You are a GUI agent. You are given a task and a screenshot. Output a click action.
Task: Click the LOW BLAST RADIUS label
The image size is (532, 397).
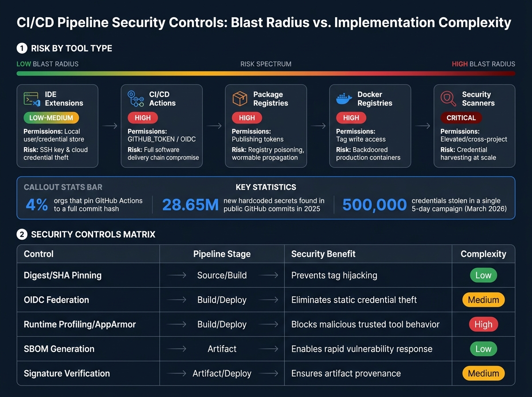[47, 64]
